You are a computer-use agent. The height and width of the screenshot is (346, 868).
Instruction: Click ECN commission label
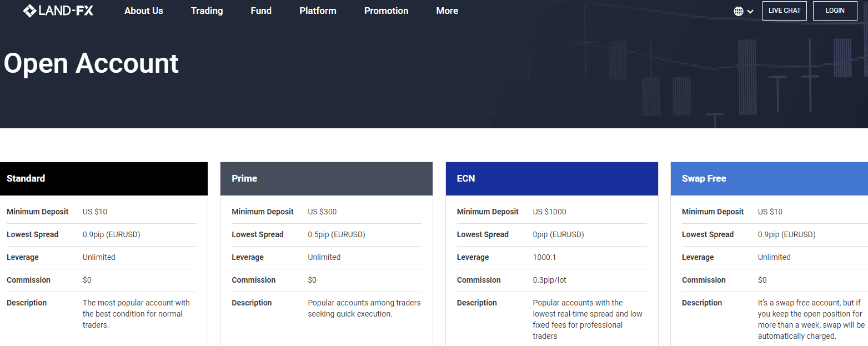click(x=479, y=280)
